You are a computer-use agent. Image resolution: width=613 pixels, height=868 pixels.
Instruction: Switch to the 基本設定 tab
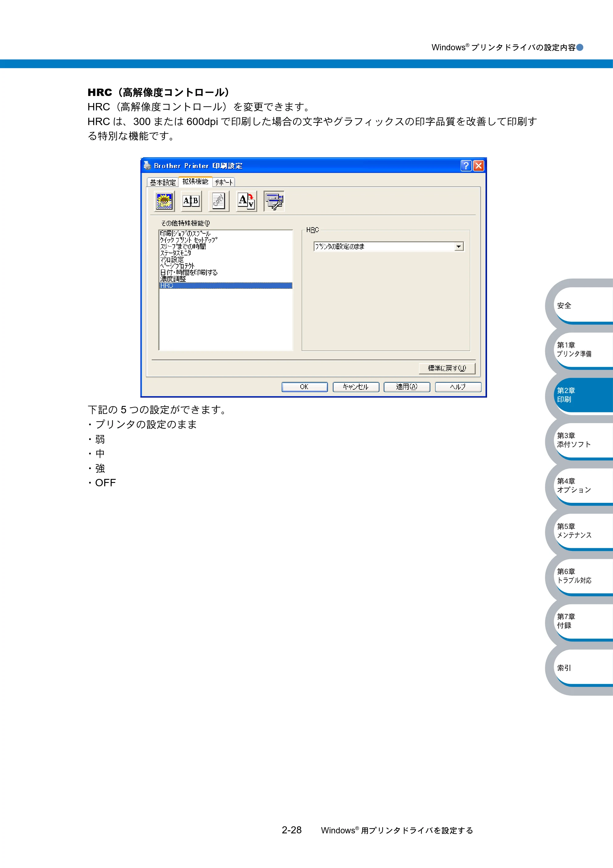(x=163, y=183)
